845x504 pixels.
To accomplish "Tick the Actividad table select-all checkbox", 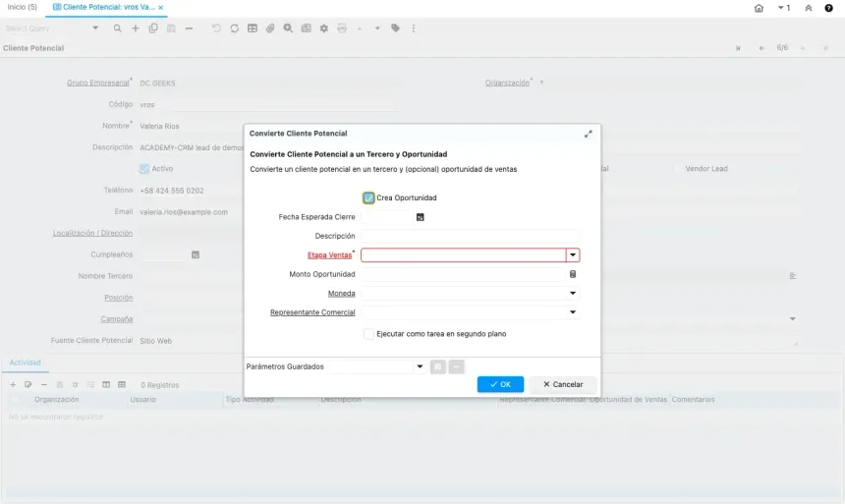I will pos(15,400).
